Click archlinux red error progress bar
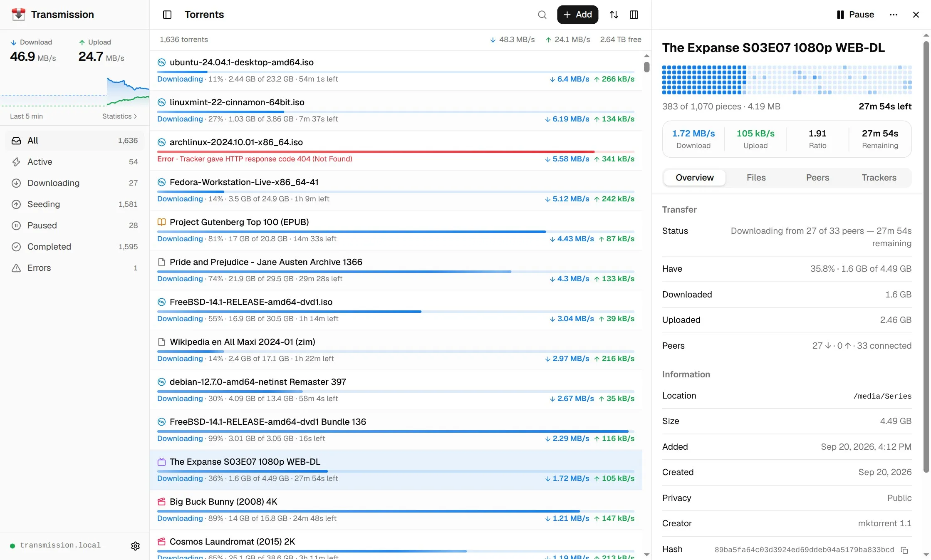 [396, 152]
